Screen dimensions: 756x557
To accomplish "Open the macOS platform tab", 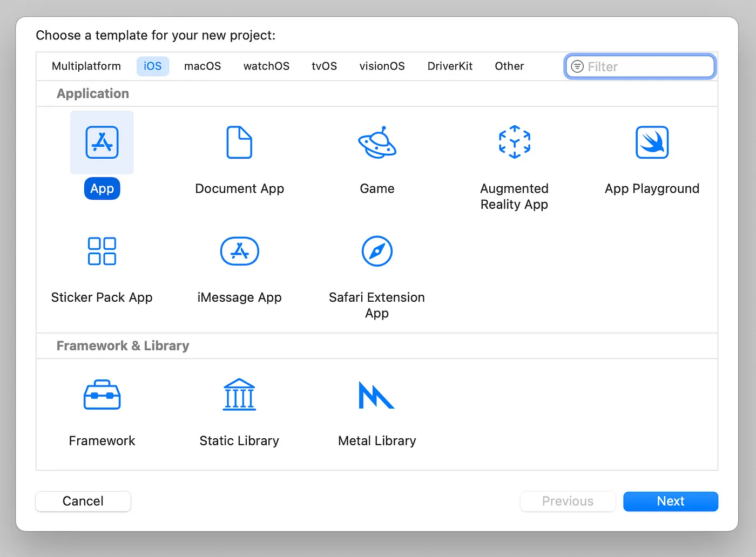I will (x=202, y=66).
